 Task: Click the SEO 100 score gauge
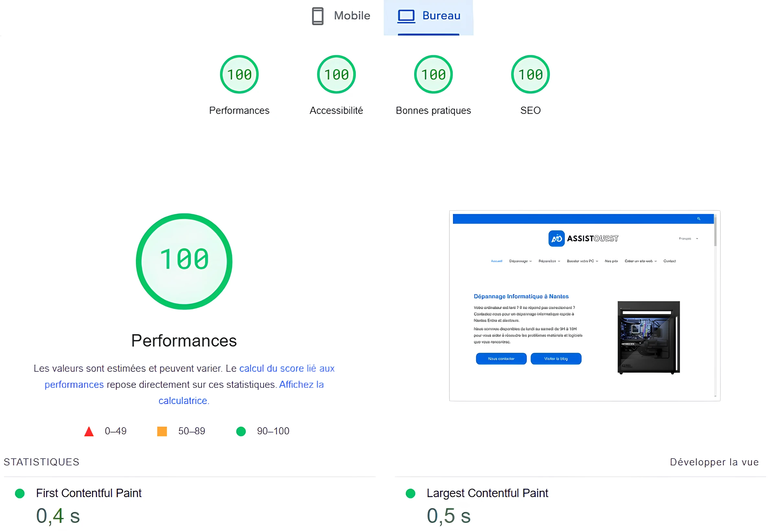point(530,74)
